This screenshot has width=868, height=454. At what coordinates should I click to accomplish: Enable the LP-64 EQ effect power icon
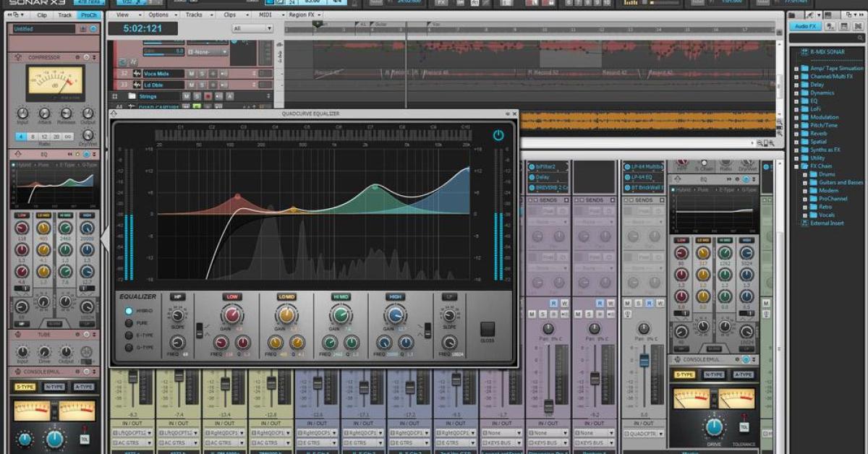626,177
